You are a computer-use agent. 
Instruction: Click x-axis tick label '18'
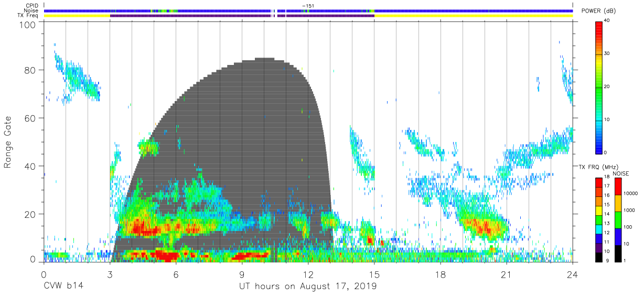coord(441,274)
